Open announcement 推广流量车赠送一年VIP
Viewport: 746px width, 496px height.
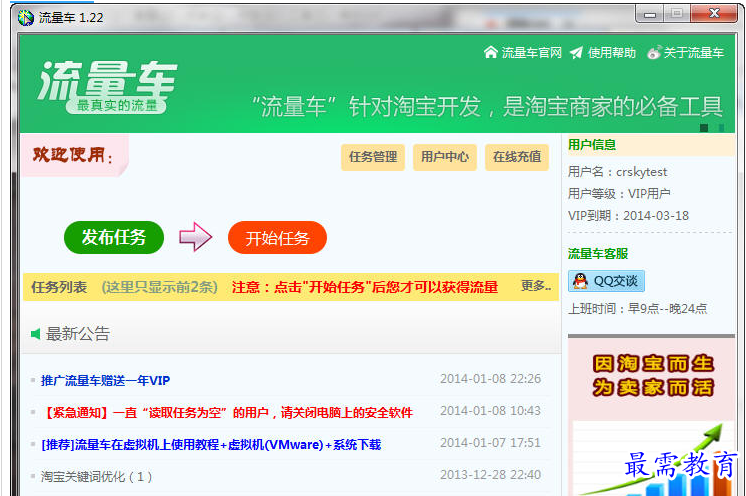point(106,380)
